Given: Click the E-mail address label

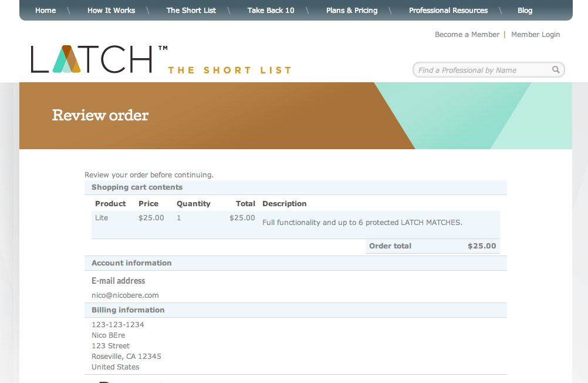Looking at the screenshot, I should pos(118,281).
